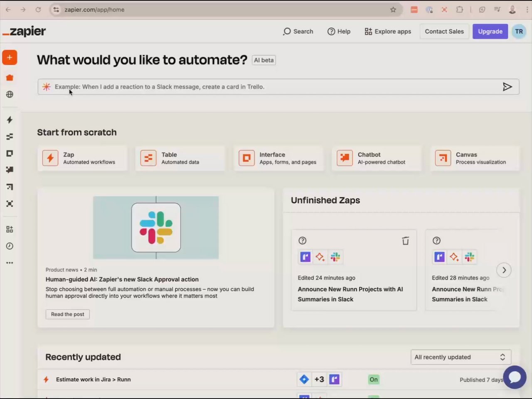The height and width of the screenshot is (399, 532).
Task: Click the orange Create plus button
Action: coord(10,57)
